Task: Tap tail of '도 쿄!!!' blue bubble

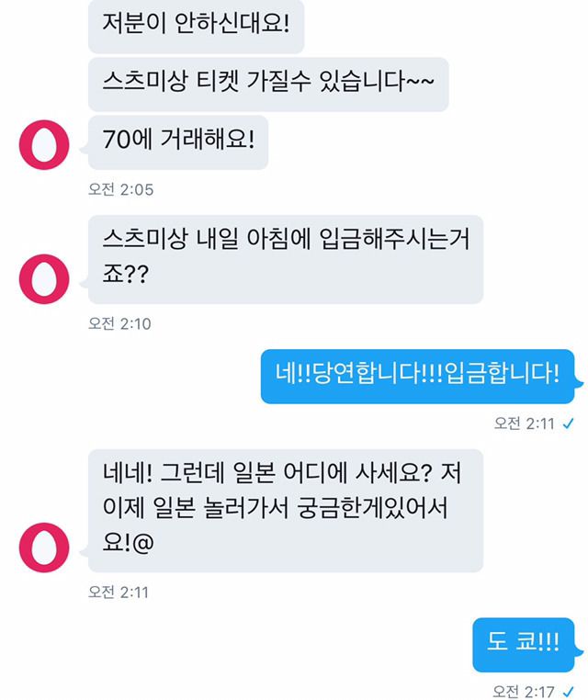Action: 579,652
